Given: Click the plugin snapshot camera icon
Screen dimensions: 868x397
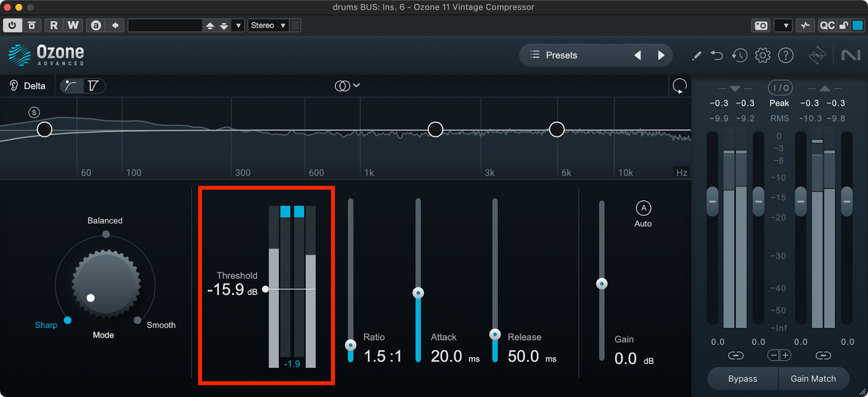Looking at the screenshot, I should click(x=761, y=25).
